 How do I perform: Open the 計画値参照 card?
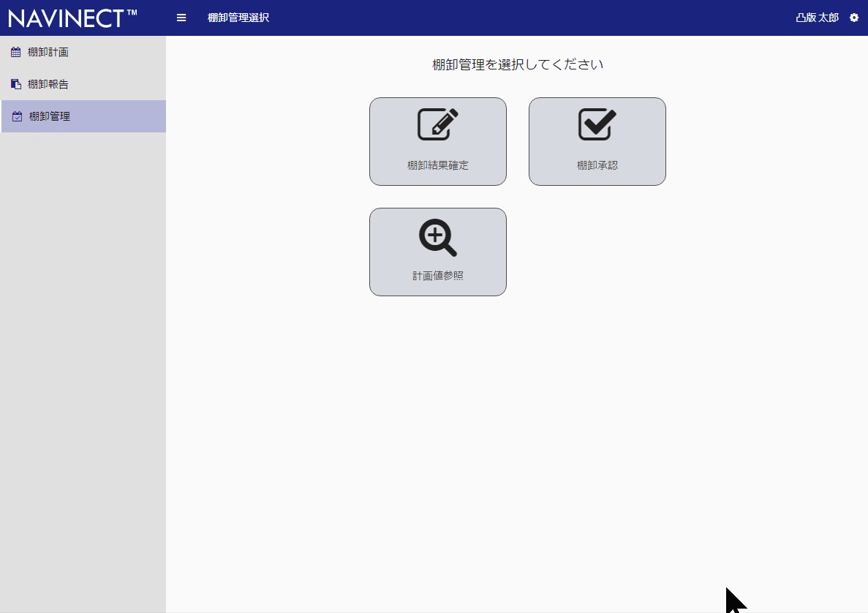(437, 252)
